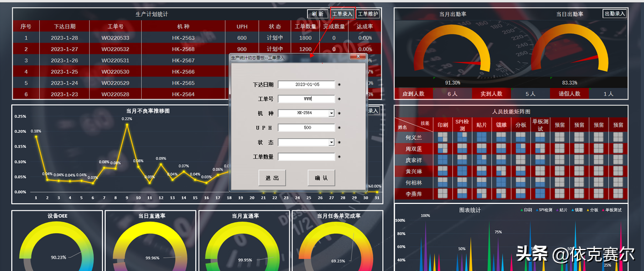This screenshot has height=271, width=644.
Task: Click the empty 工单数量 input field
Action: (306, 157)
